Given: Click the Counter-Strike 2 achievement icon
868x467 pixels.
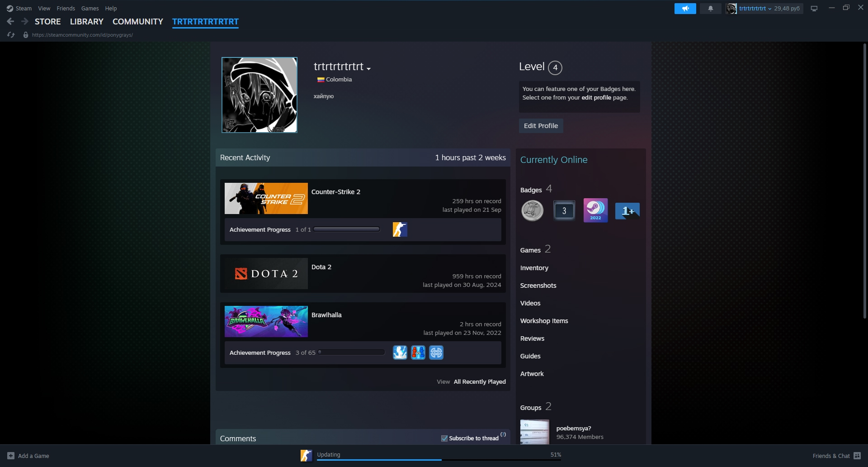Looking at the screenshot, I should [400, 229].
